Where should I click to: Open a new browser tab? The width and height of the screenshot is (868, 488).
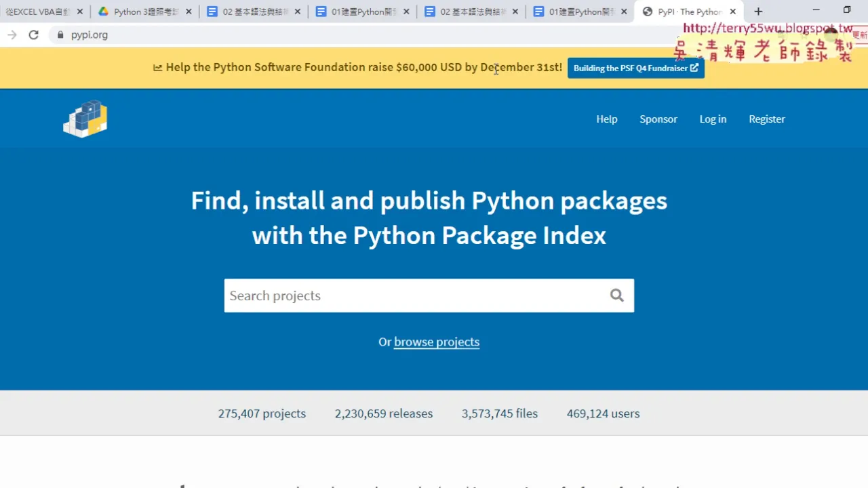click(x=758, y=12)
